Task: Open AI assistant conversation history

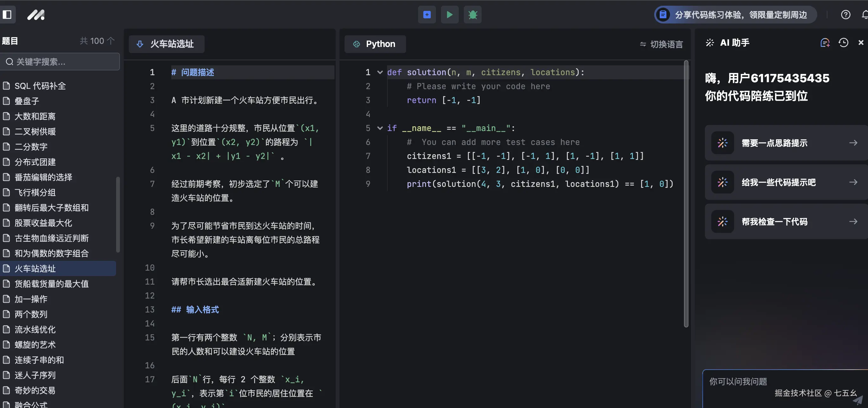Action: (x=843, y=43)
